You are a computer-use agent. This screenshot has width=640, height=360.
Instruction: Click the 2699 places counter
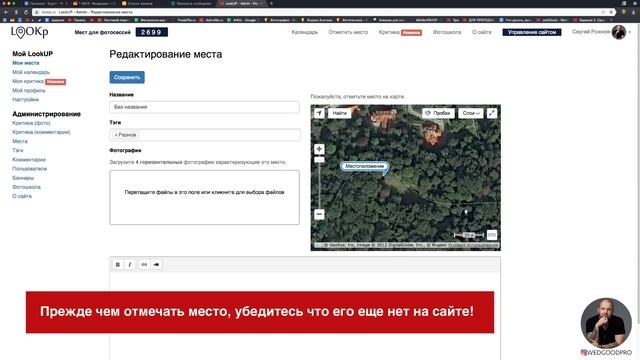(151, 32)
